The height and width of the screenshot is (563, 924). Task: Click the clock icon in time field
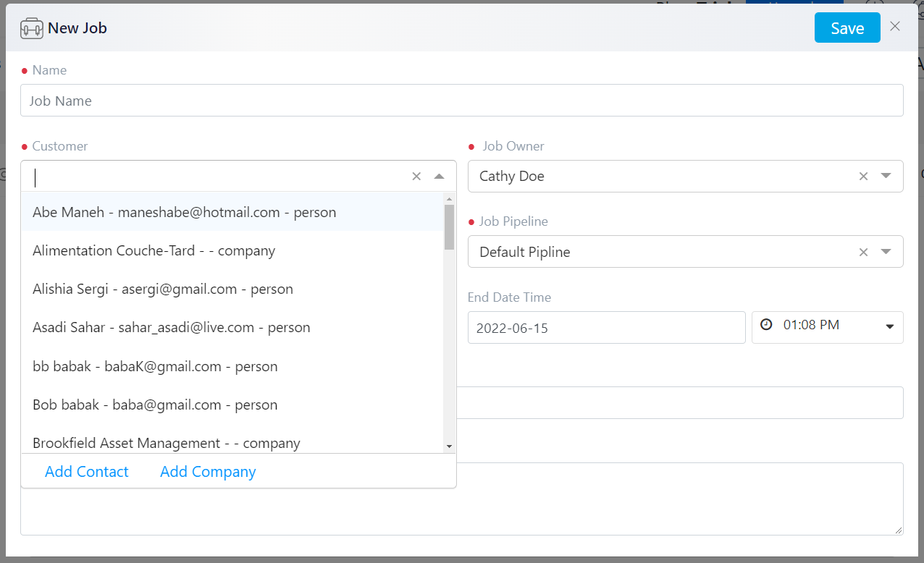click(x=767, y=325)
